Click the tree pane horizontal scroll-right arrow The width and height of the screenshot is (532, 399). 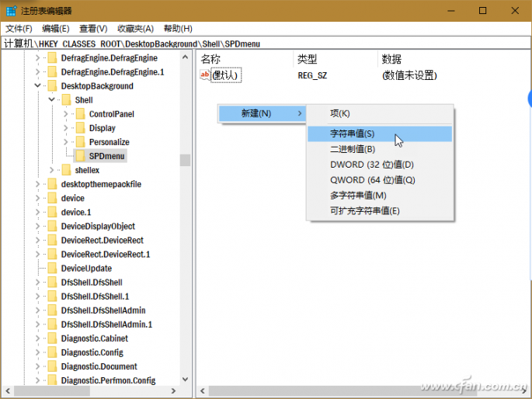[173, 391]
